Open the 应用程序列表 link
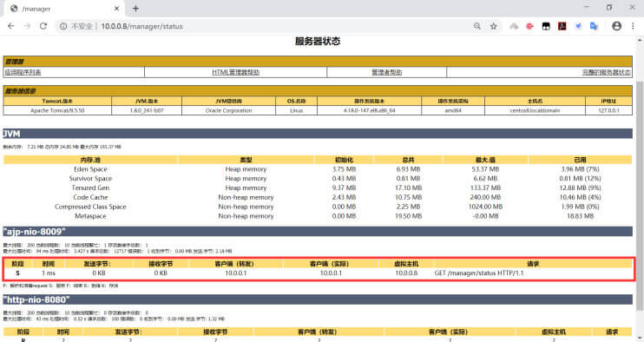The width and height of the screenshot is (644, 342). pos(23,72)
